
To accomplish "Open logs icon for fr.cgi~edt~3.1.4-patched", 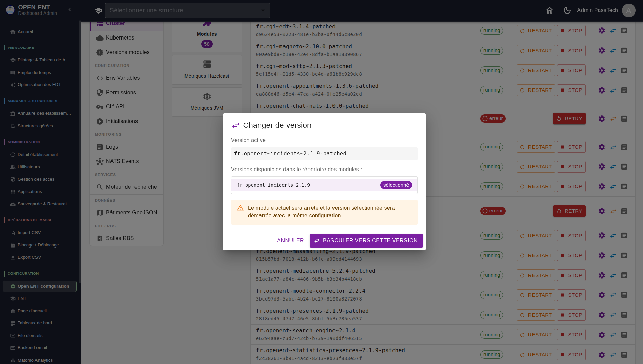I will 624,31.
